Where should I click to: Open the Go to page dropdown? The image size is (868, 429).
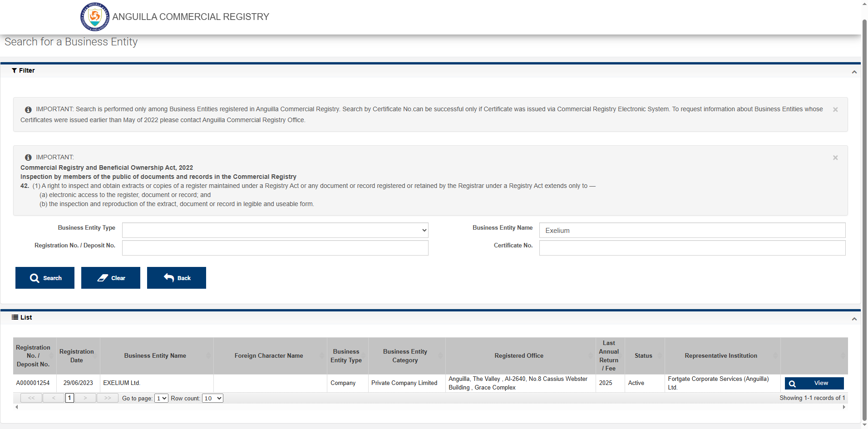pyautogui.click(x=161, y=398)
